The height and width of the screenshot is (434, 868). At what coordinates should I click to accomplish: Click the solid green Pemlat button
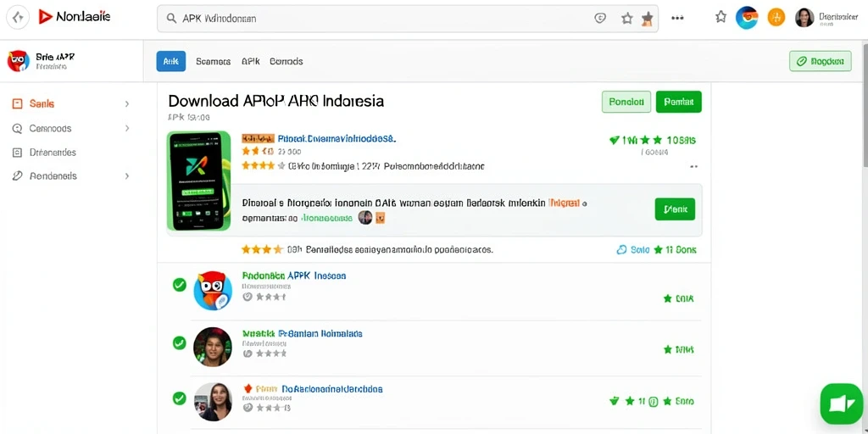pos(679,102)
